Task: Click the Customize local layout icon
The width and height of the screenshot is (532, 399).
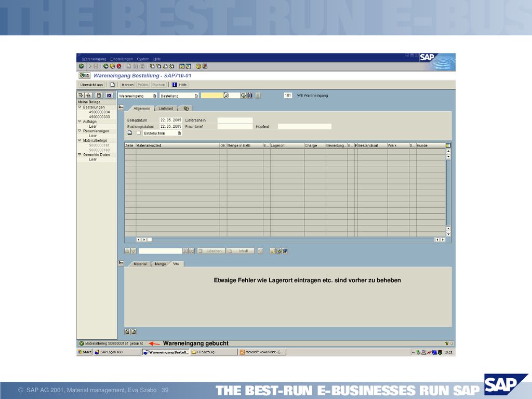Action: (205, 66)
